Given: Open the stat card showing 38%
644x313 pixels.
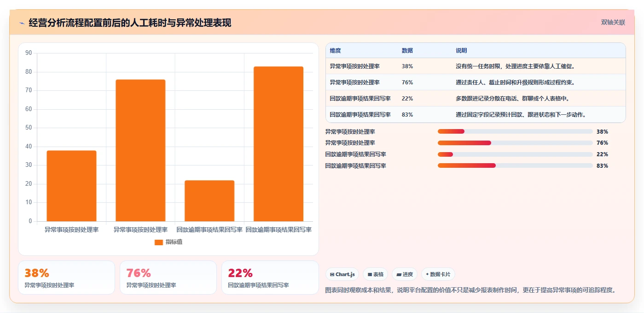Looking at the screenshot, I should (x=66, y=278).
